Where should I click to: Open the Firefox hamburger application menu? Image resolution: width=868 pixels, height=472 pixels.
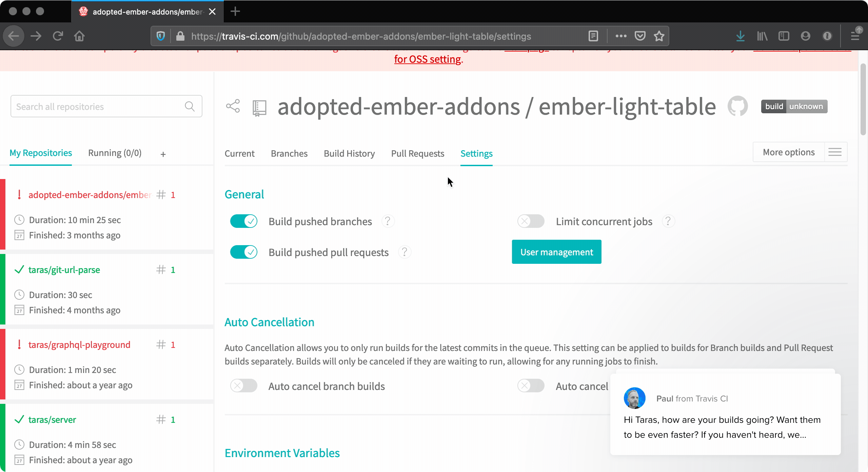click(x=855, y=36)
